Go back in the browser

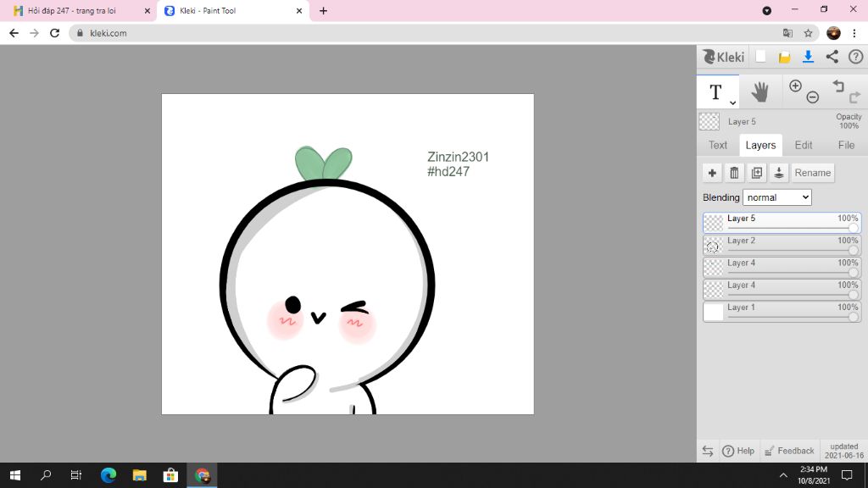click(x=14, y=33)
